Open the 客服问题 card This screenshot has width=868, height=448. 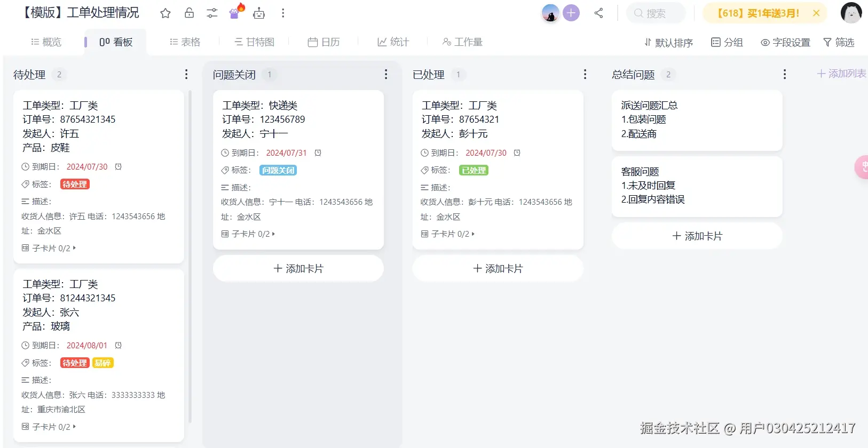coord(697,186)
